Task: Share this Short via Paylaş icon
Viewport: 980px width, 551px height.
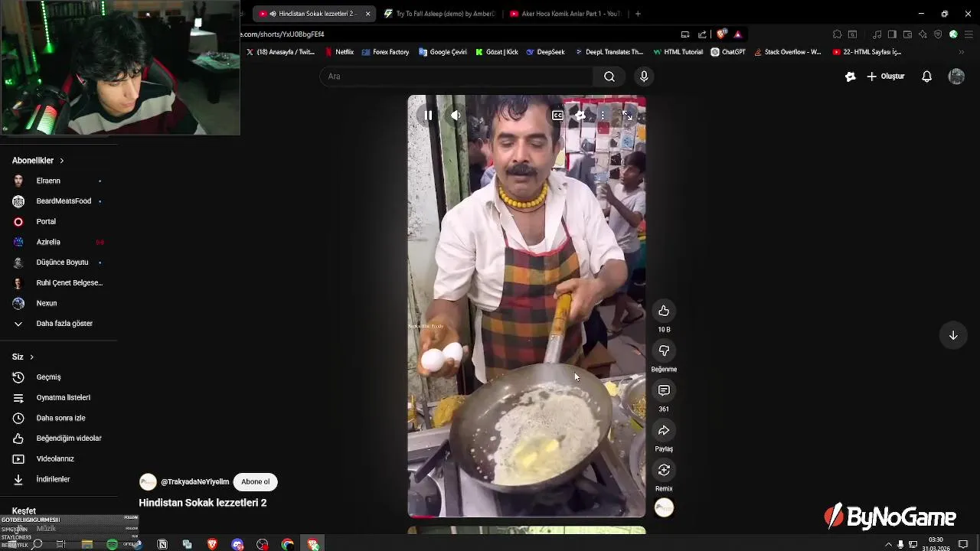Action: [664, 430]
